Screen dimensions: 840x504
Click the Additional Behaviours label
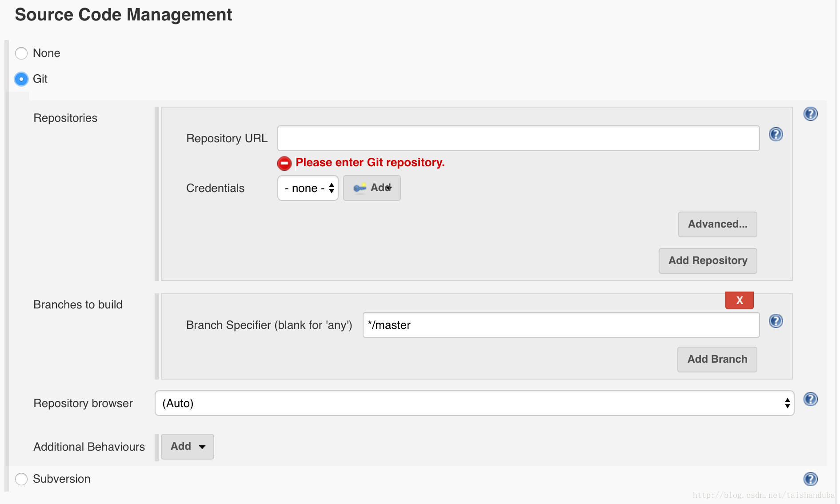coord(89,447)
